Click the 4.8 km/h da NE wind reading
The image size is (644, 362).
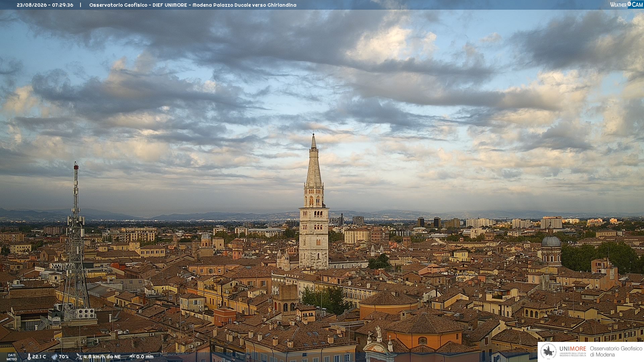[x=102, y=357]
